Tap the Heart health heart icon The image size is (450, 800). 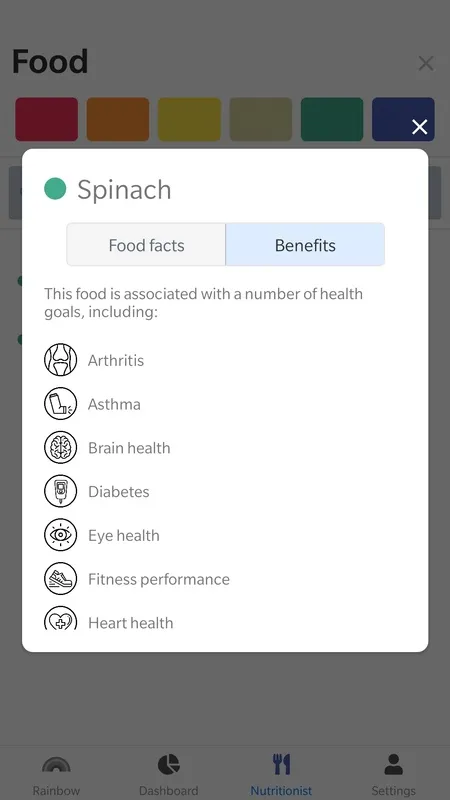60,618
